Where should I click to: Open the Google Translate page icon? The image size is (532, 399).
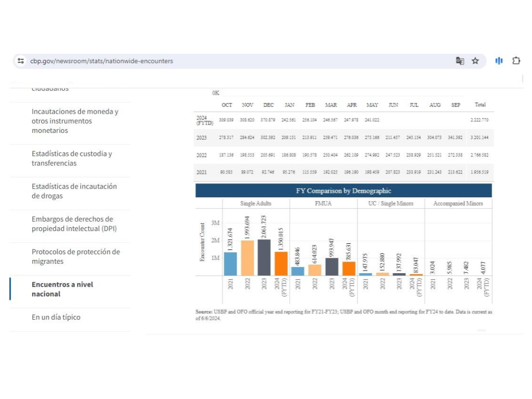(x=460, y=61)
